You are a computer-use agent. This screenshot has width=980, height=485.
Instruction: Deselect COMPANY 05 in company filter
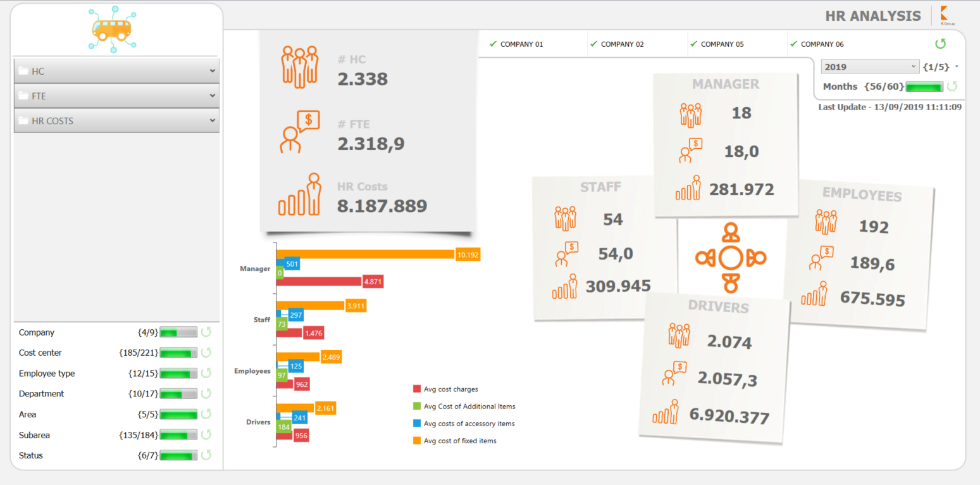[717, 44]
